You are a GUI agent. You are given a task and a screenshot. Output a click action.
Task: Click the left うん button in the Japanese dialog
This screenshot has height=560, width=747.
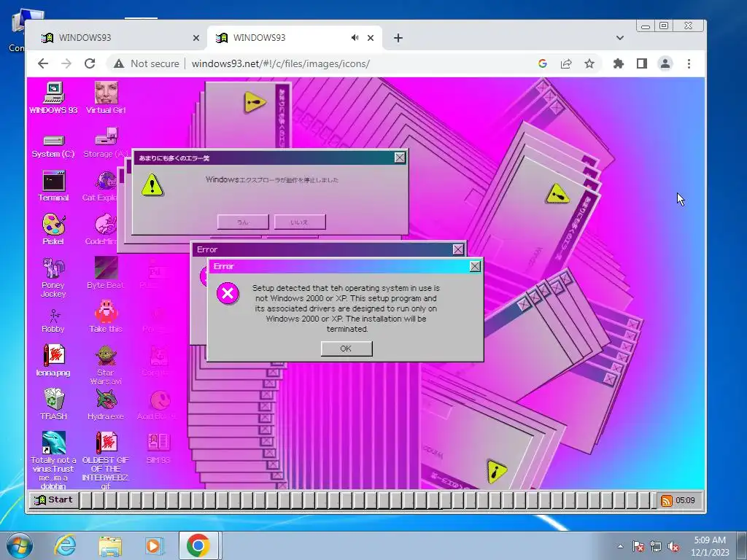(x=243, y=222)
